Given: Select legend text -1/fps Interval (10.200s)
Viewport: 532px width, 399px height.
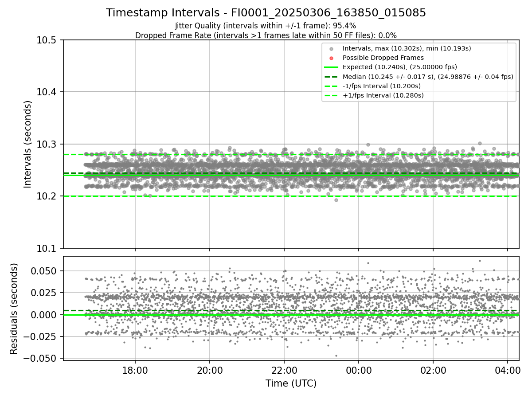Looking at the screenshot, I should 382,86.
